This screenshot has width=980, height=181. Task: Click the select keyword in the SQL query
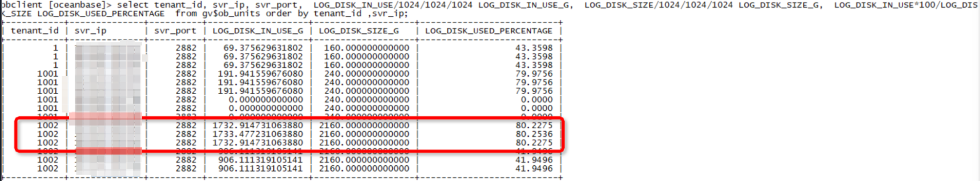133,5
